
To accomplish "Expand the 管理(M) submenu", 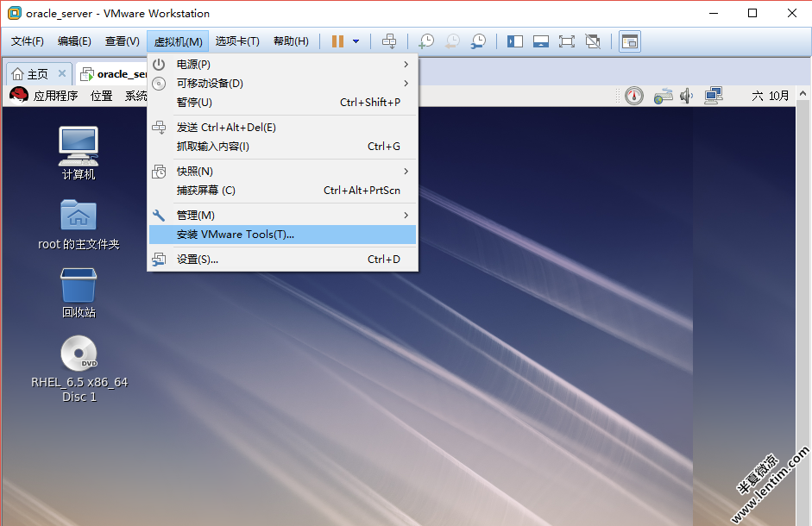I will point(282,216).
